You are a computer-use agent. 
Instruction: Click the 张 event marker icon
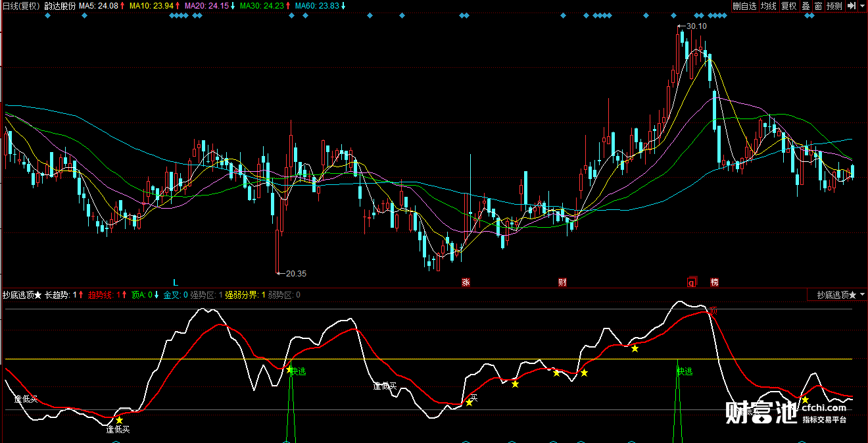pyautogui.click(x=466, y=282)
